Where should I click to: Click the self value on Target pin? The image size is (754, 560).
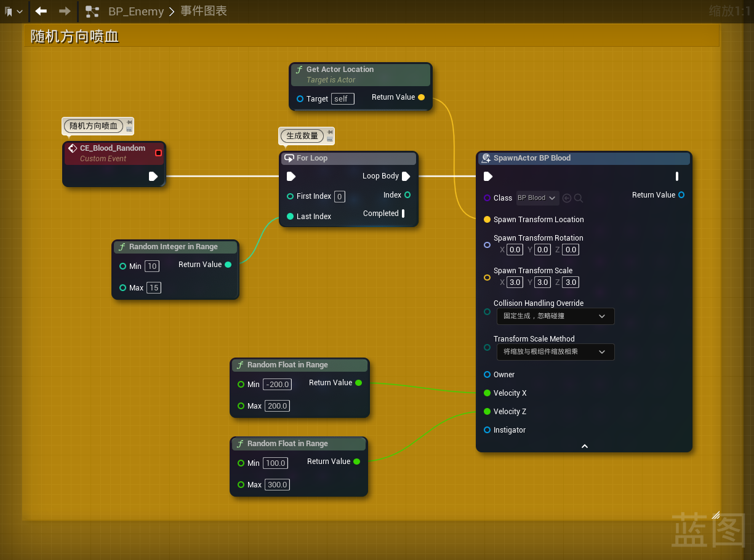point(343,99)
